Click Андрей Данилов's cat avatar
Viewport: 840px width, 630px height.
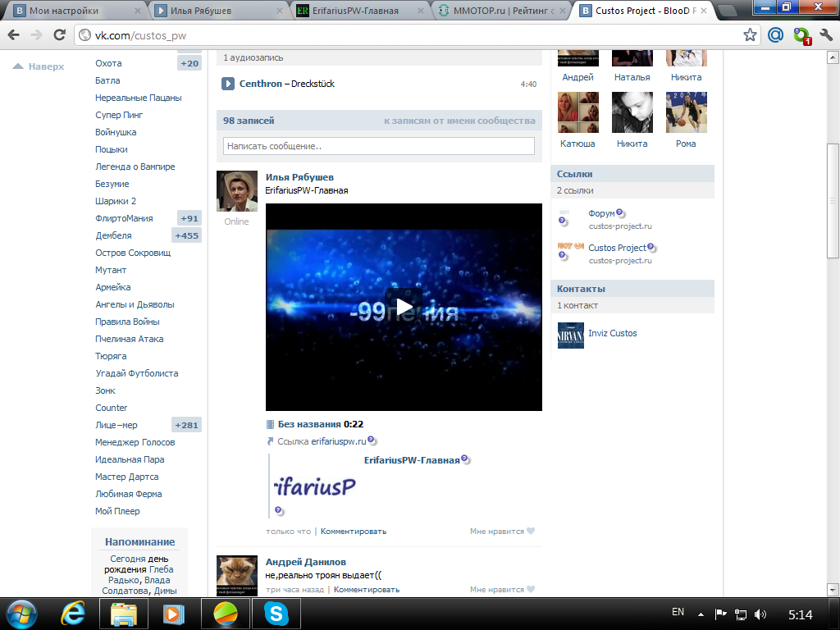[x=237, y=576]
